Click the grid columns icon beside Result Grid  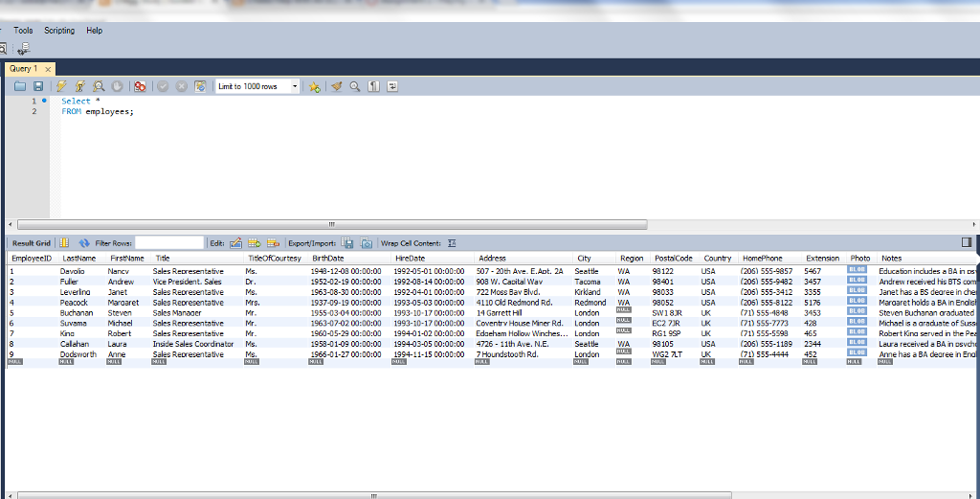coord(64,243)
